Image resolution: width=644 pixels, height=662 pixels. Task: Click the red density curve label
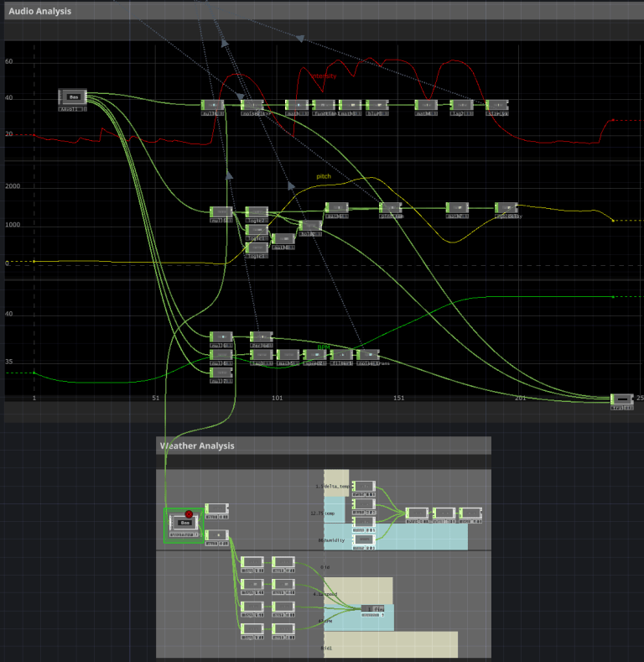324,76
